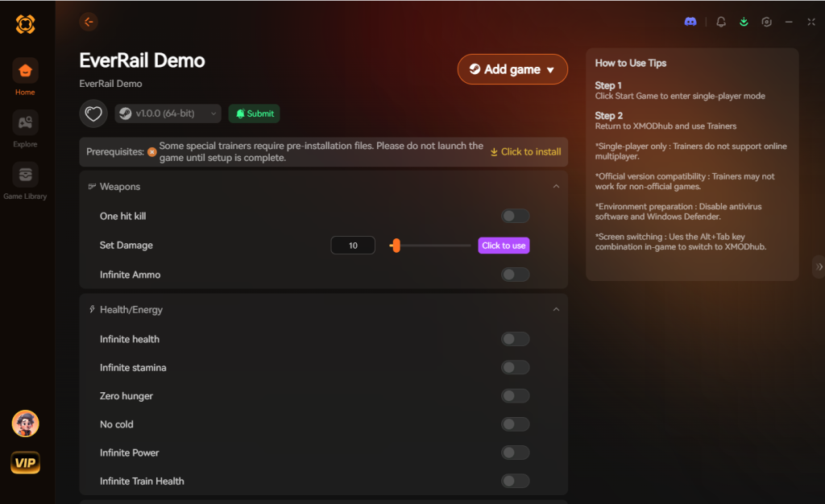Open the v1.0.0 (64-bit) version dropdown
The image size is (825, 504).
click(x=168, y=114)
